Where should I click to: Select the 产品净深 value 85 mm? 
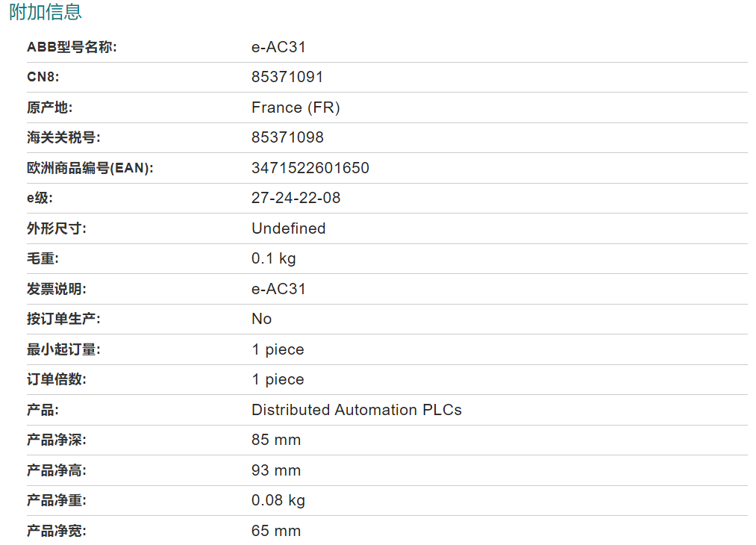pyautogui.click(x=276, y=440)
